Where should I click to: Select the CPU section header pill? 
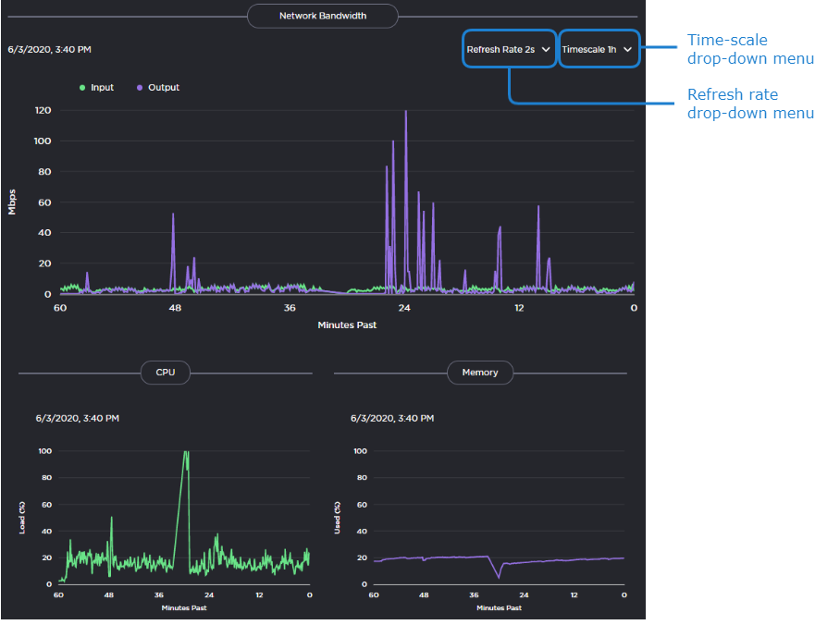[166, 373]
